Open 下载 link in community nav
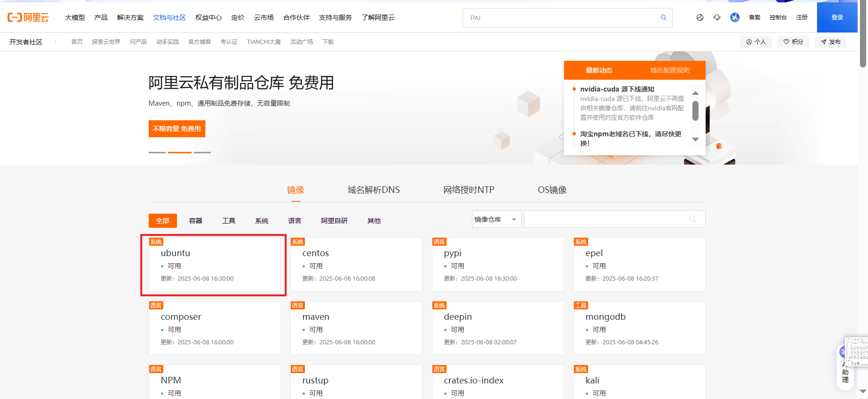The image size is (868, 399). point(328,42)
